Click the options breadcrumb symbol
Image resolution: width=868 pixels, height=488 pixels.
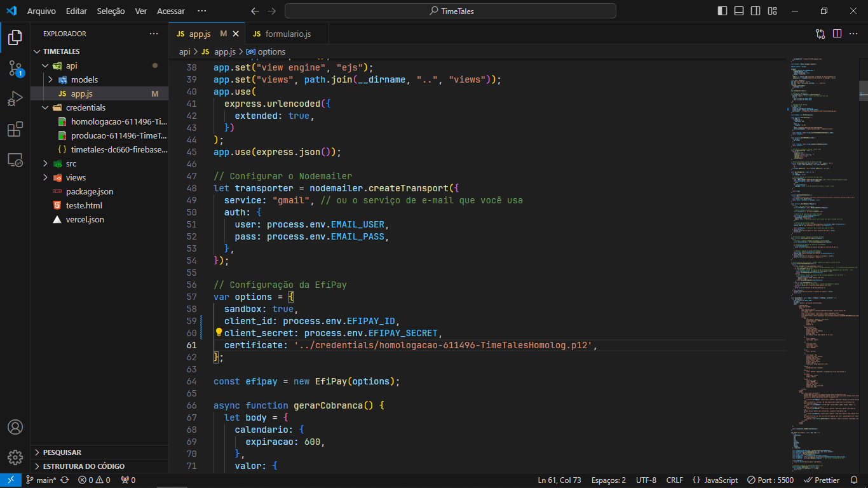tap(266, 51)
